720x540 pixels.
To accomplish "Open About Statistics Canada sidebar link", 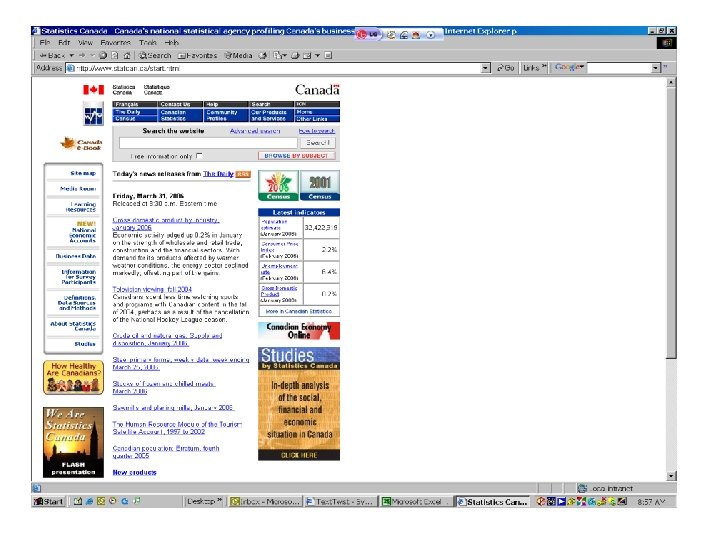I will point(73,326).
